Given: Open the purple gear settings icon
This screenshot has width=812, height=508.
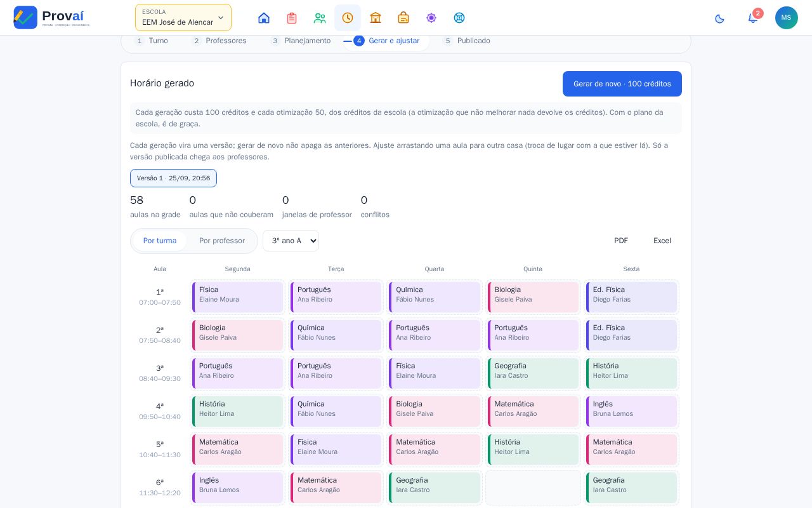Looking at the screenshot, I should tap(431, 18).
